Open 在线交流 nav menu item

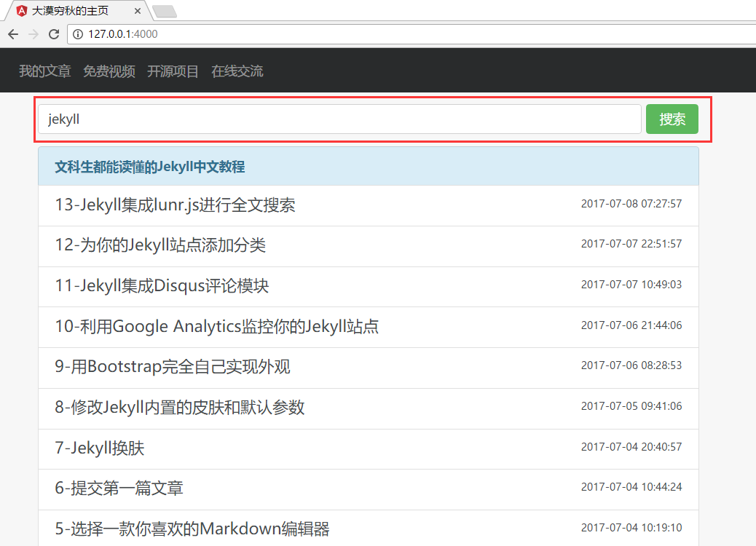(x=237, y=71)
